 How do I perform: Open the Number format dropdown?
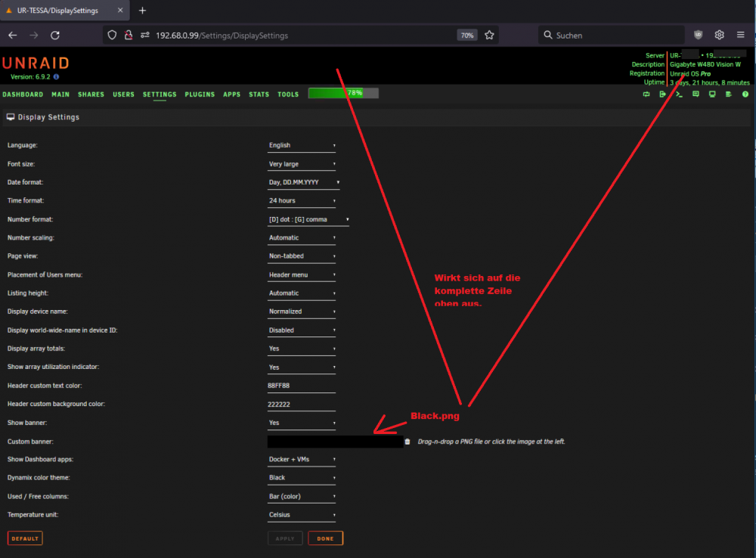(308, 219)
